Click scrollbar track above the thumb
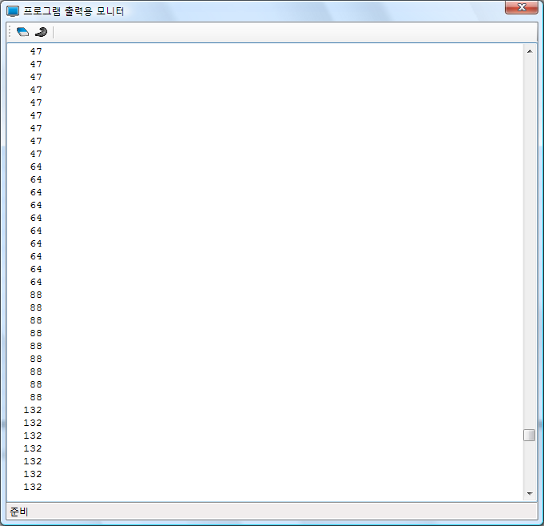Viewport: 544px width, 526px height. pos(529,243)
